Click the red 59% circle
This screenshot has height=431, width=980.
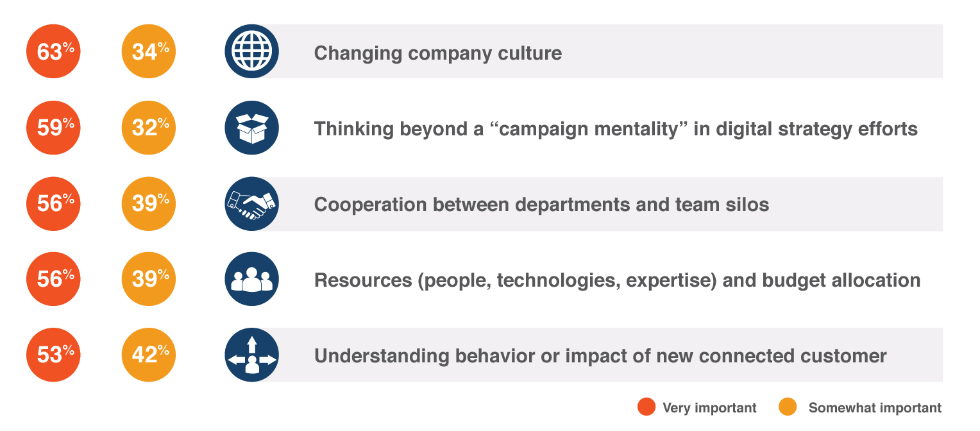point(53,128)
